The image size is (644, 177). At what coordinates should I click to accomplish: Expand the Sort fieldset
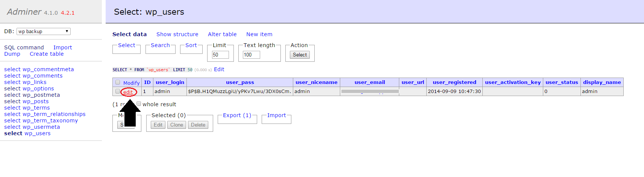coord(191,45)
